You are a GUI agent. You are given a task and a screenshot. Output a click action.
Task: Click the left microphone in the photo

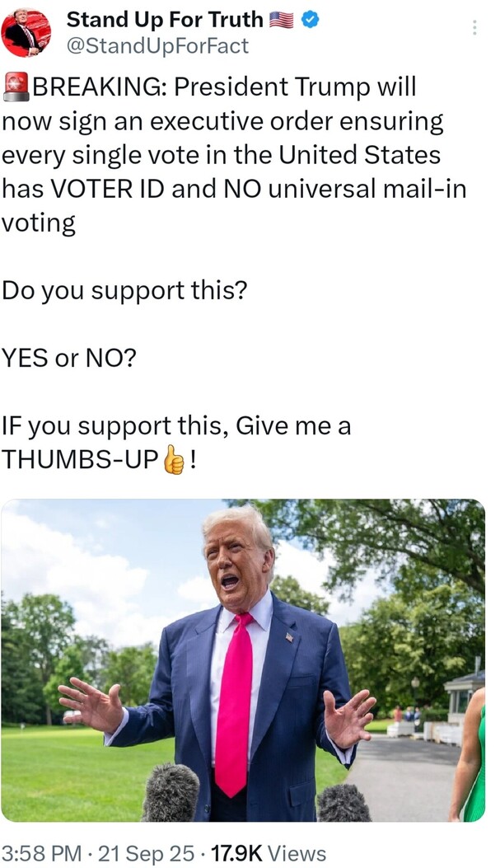pyautogui.click(x=171, y=793)
